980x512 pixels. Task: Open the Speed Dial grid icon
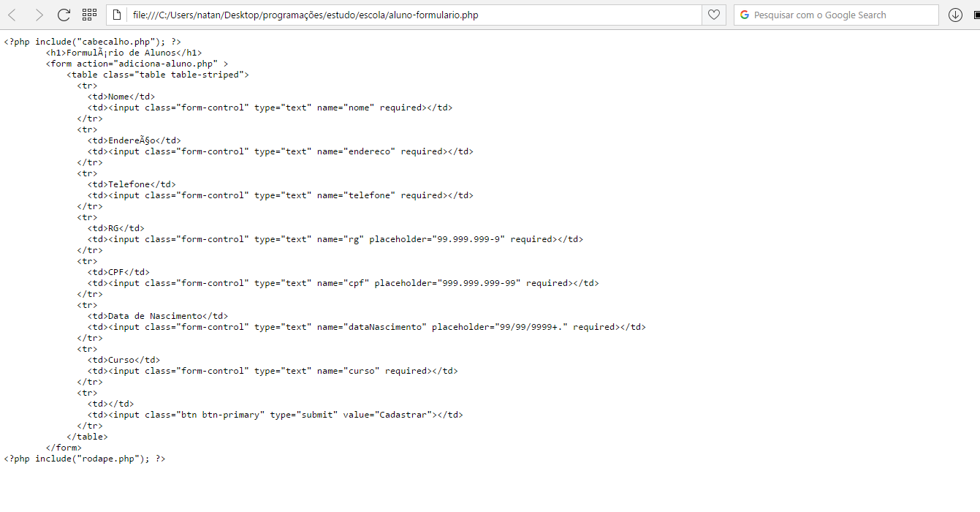coord(89,15)
